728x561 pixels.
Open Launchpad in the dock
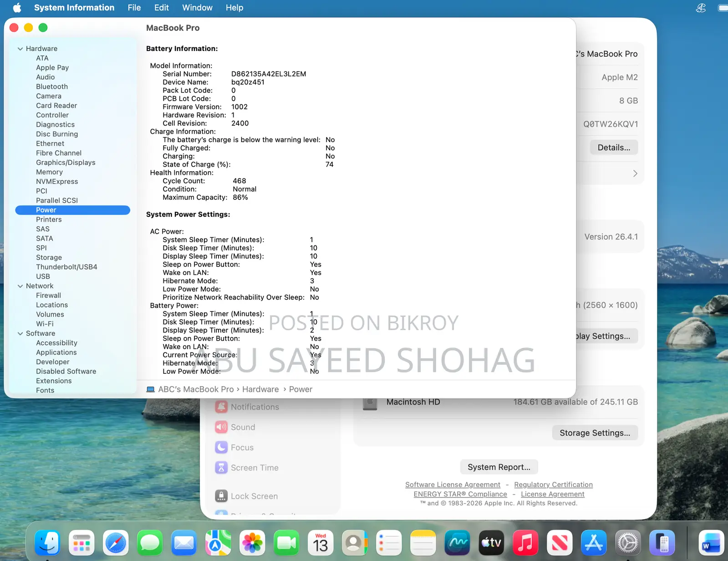point(81,543)
